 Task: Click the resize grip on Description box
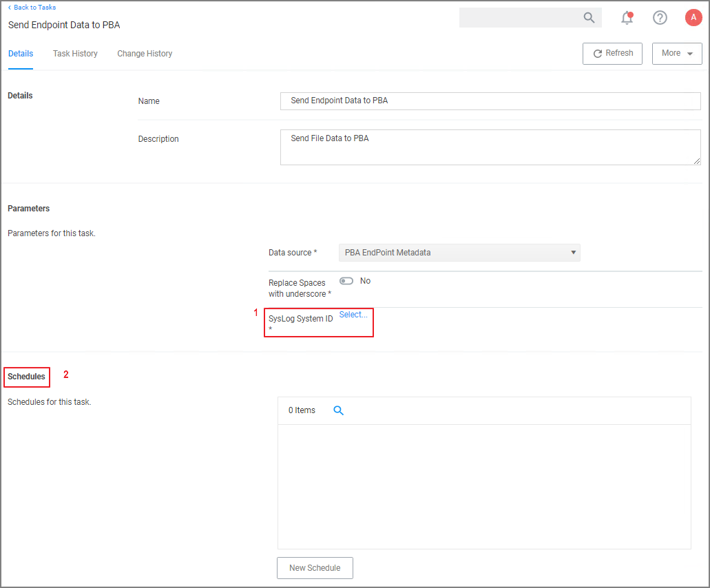697,161
